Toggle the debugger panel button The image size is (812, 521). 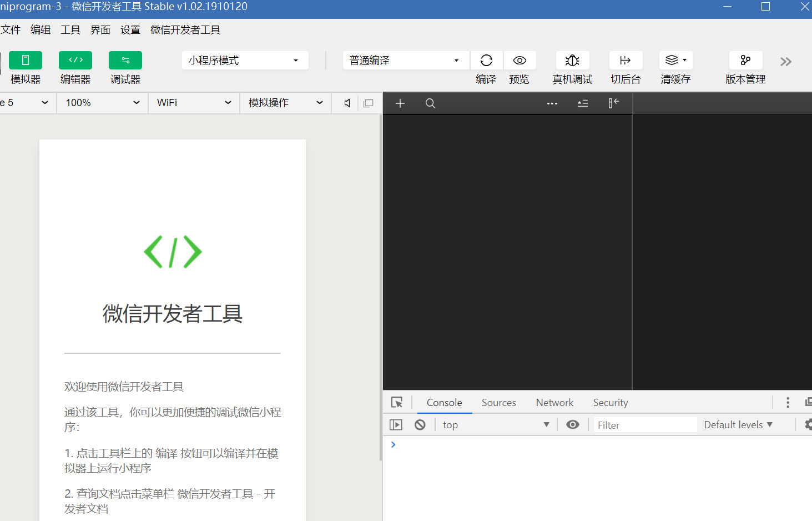click(125, 61)
